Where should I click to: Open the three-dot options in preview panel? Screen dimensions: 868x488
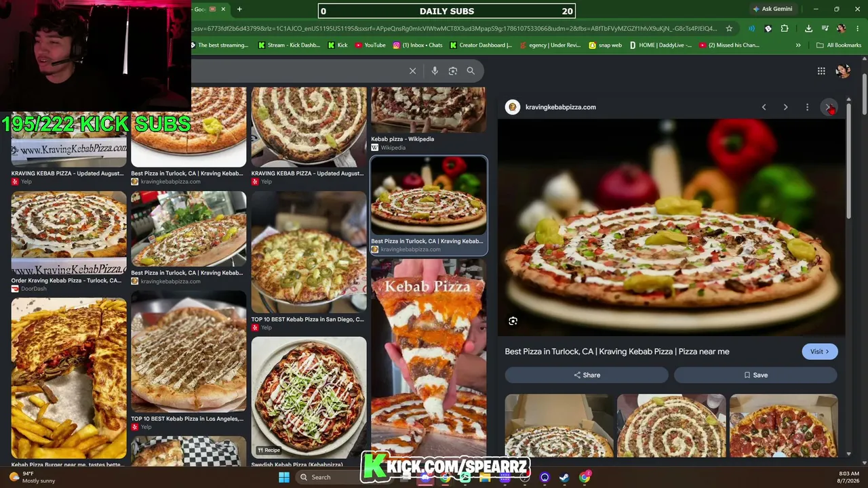tap(807, 107)
